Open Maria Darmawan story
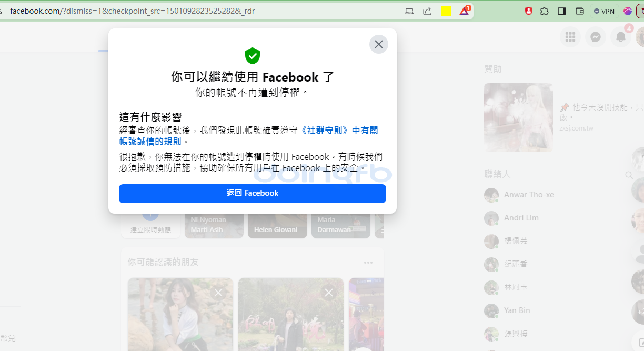Screen dimensions: 644x351 click(x=341, y=225)
